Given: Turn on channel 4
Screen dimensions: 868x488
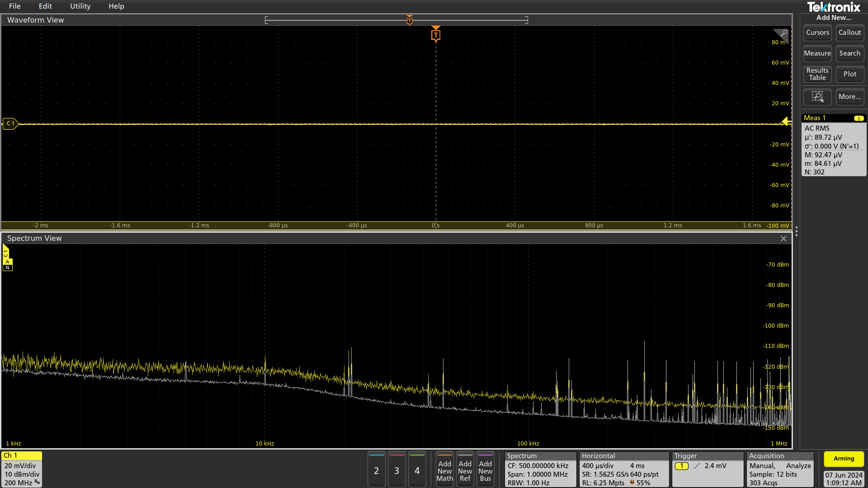Looking at the screenshot, I should coord(417,470).
